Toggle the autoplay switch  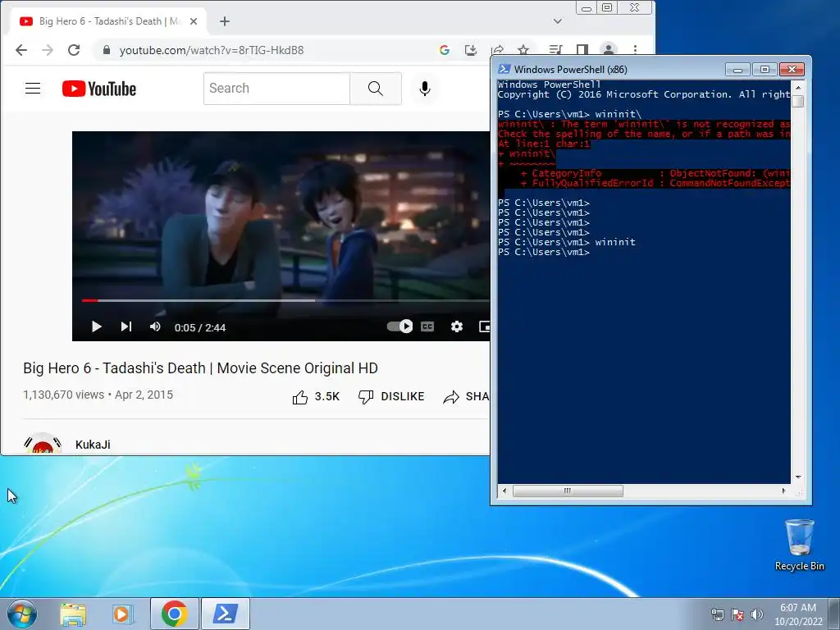coord(399,326)
